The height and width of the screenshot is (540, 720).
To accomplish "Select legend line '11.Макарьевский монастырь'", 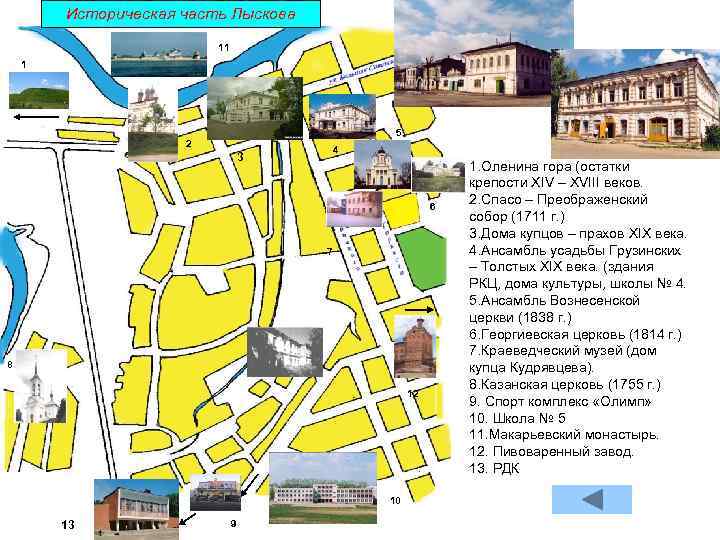I will (x=564, y=434).
